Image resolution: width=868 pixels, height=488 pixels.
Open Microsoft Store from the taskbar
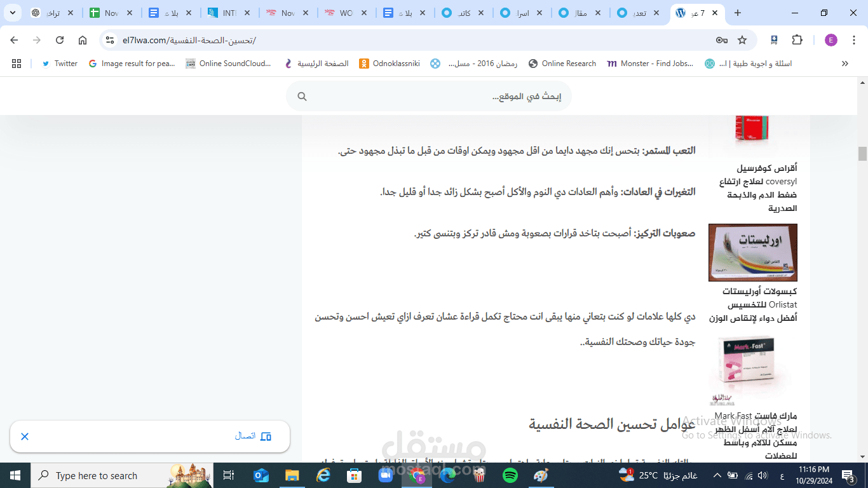(355, 475)
